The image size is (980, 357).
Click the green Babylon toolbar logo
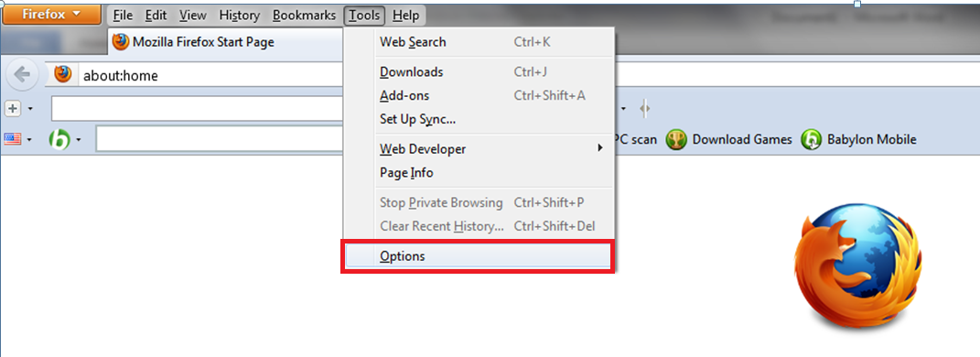click(x=59, y=139)
